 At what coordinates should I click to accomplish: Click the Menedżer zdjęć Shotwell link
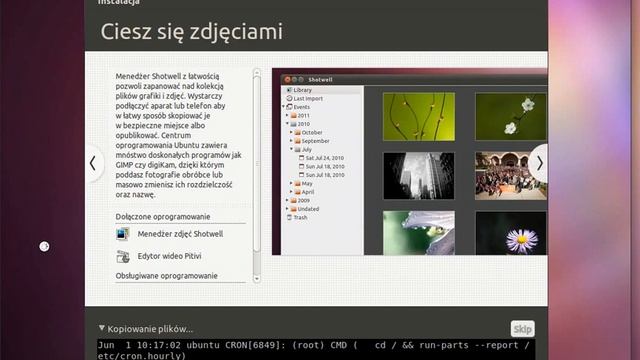click(180, 234)
